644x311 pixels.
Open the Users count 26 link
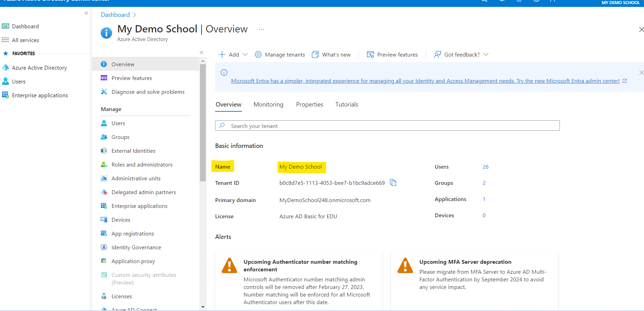485,167
